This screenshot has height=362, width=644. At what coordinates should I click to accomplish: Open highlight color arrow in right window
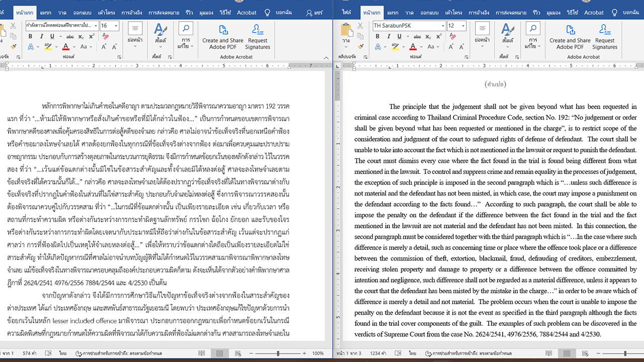click(x=403, y=47)
